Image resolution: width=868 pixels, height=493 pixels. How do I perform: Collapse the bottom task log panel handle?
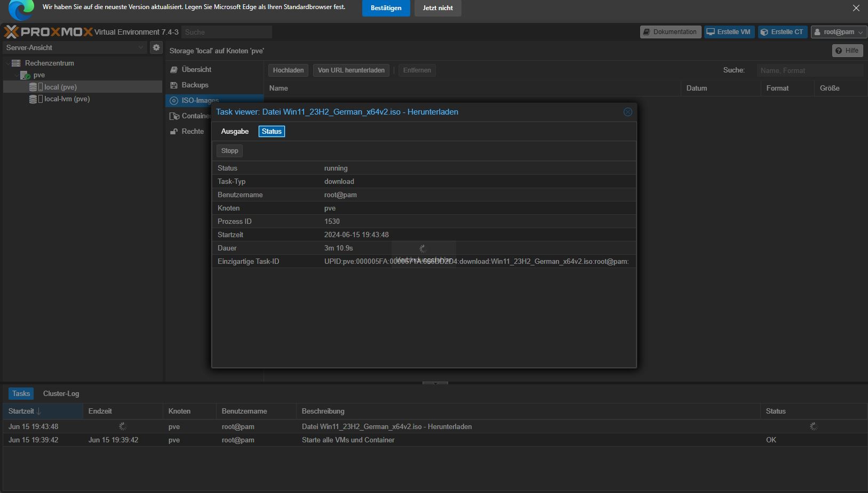click(435, 383)
